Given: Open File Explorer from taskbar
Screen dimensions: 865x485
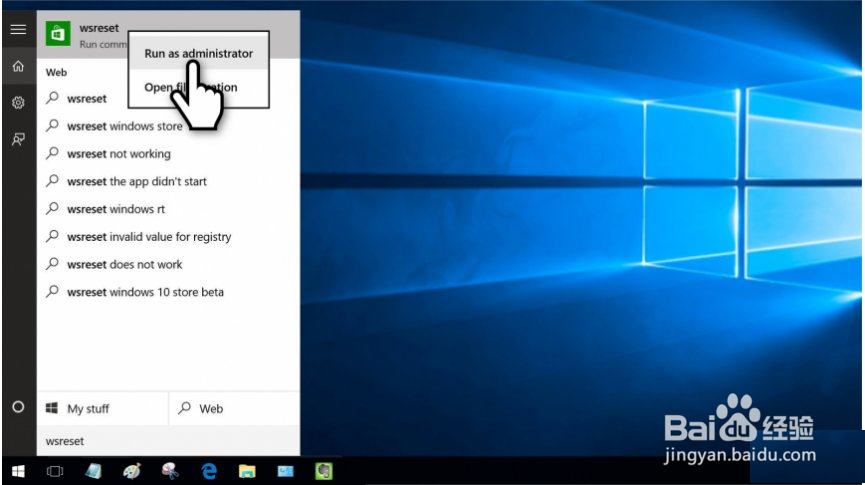Looking at the screenshot, I should [x=247, y=471].
